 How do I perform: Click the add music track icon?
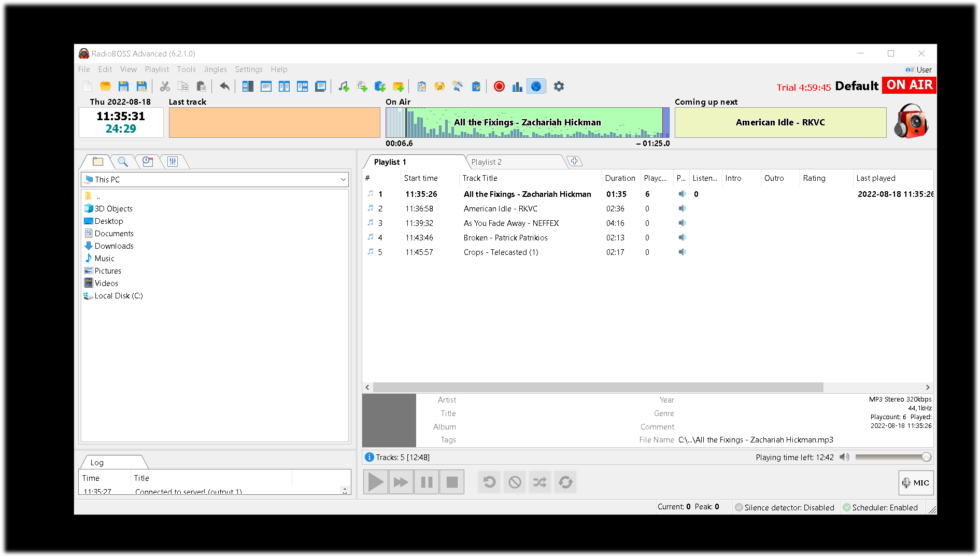coord(344,87)
